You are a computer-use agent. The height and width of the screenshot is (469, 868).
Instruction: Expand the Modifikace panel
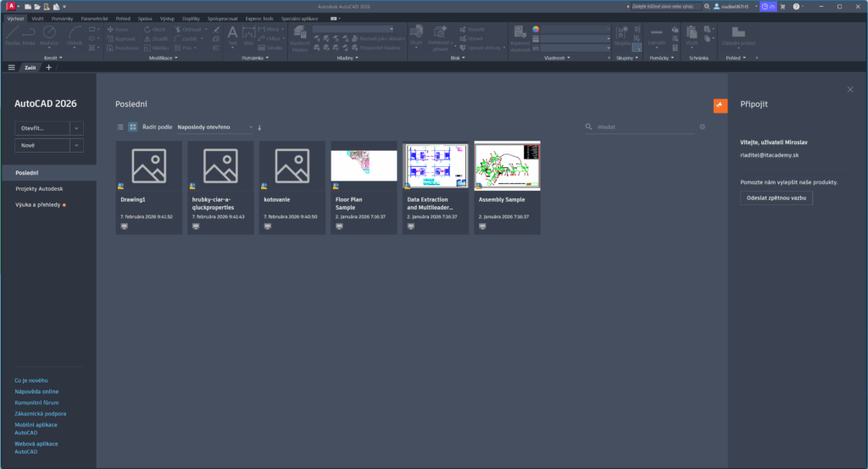click(164, 58)
